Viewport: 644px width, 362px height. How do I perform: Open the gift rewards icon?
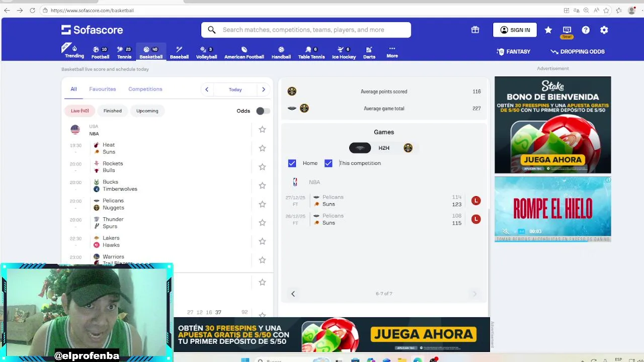pyautogui.click(x=475, y=30)
